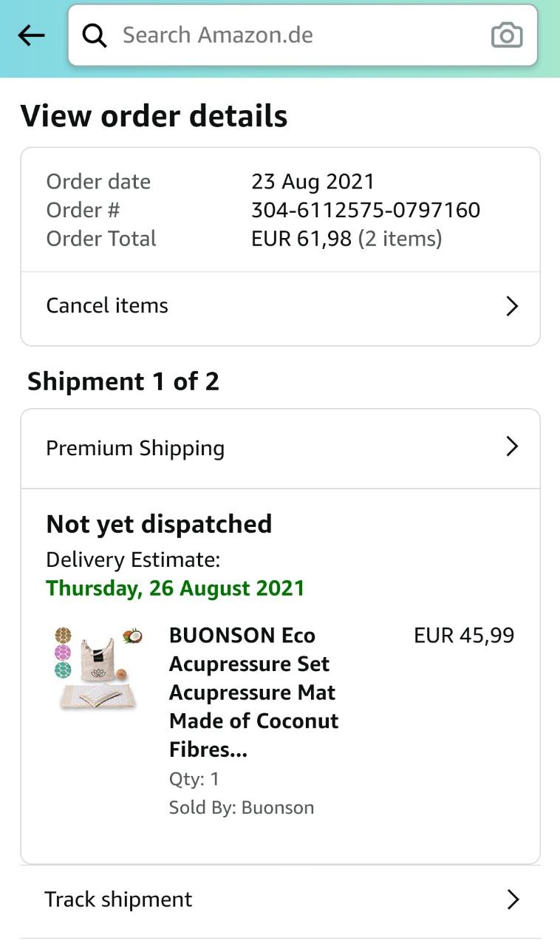Click the Not yet dispatched status
Screen dimensions: 560x946
pyautogui.click(x=159, y=524)
